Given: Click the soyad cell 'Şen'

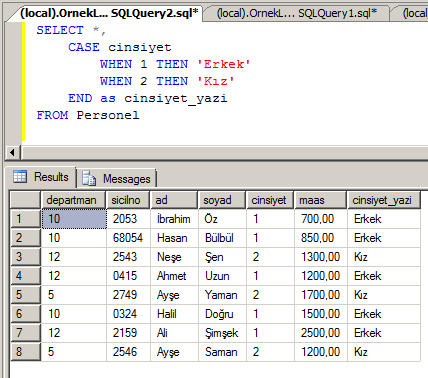Looking at the screenshot, I should [x=222, y=257].
